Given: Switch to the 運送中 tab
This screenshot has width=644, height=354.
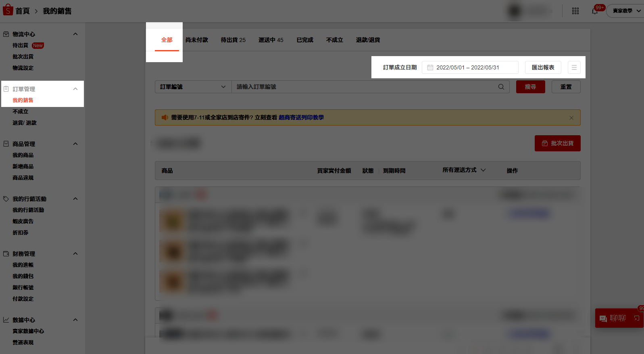Looking at the screenshot, I should 271,40.
